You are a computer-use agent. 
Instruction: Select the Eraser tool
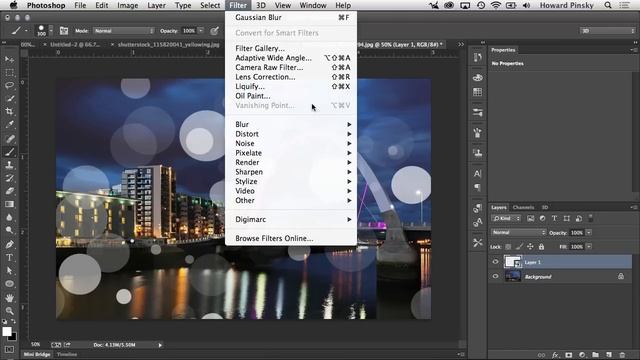(x=9, y=191)
